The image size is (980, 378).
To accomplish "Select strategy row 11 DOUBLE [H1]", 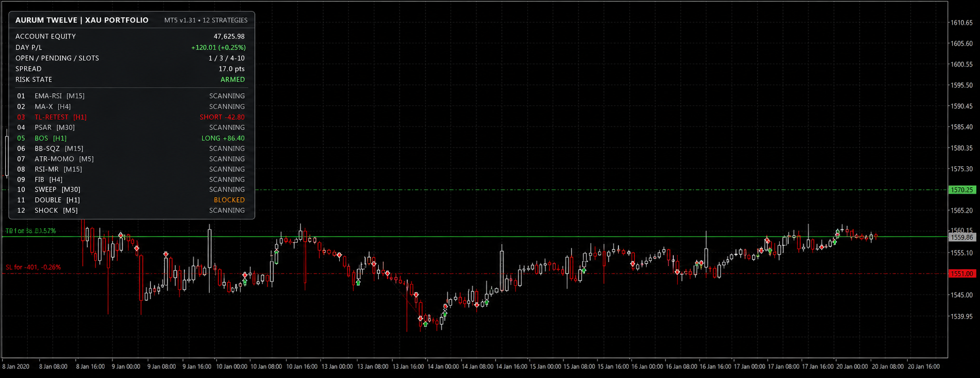I will click(x=131, y=200).
